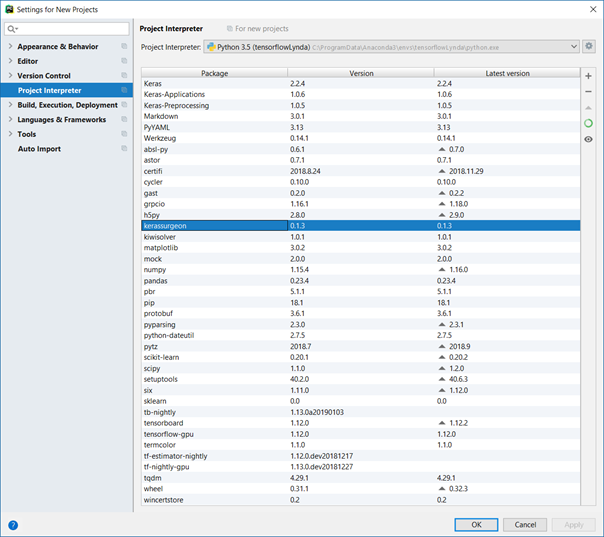Select the Werkzeug package row
This screenshot has width=604, height=537.
click(361, 138)
